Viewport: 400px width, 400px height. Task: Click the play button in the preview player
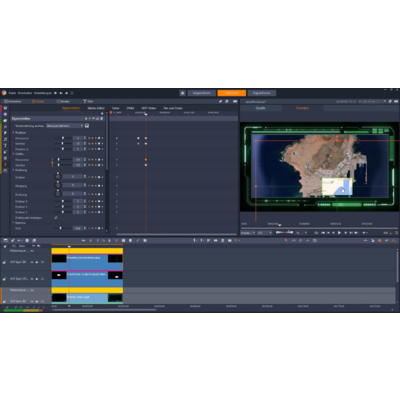pyautogui.click(x=339, y=233)
